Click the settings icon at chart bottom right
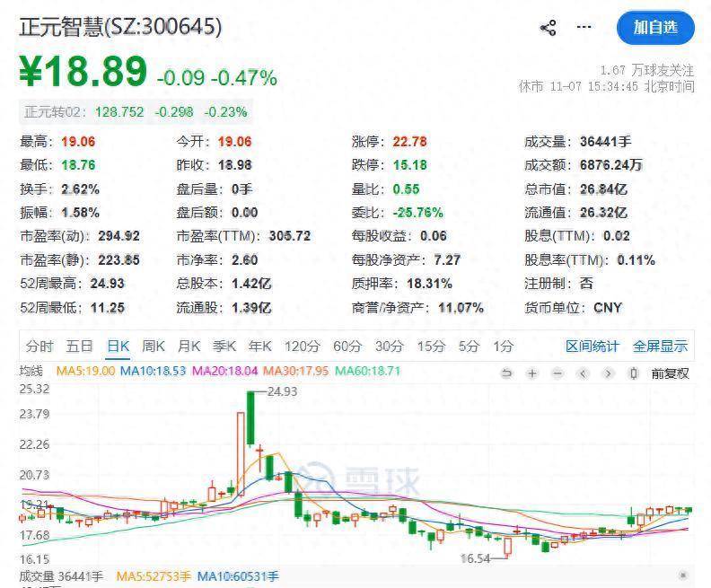The width and height of the screenshot is (711, 588). click(x=684, y=575)
